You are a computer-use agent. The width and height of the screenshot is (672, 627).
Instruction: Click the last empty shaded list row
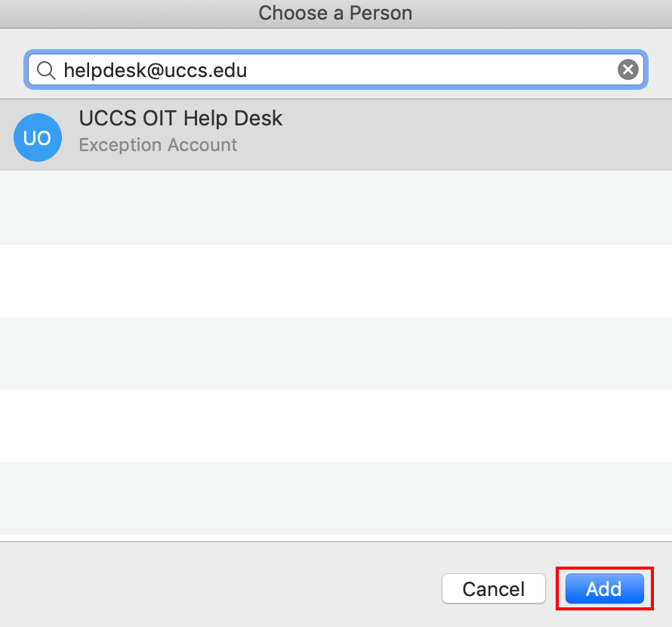click(x=336, y=499)
